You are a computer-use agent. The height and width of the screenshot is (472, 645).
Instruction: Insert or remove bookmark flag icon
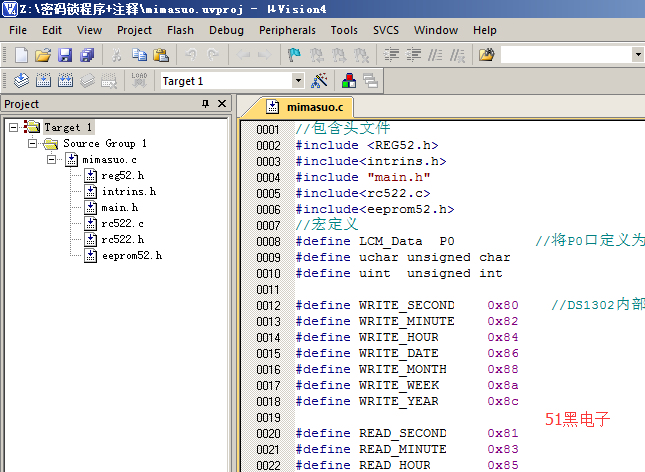point(294,55)
